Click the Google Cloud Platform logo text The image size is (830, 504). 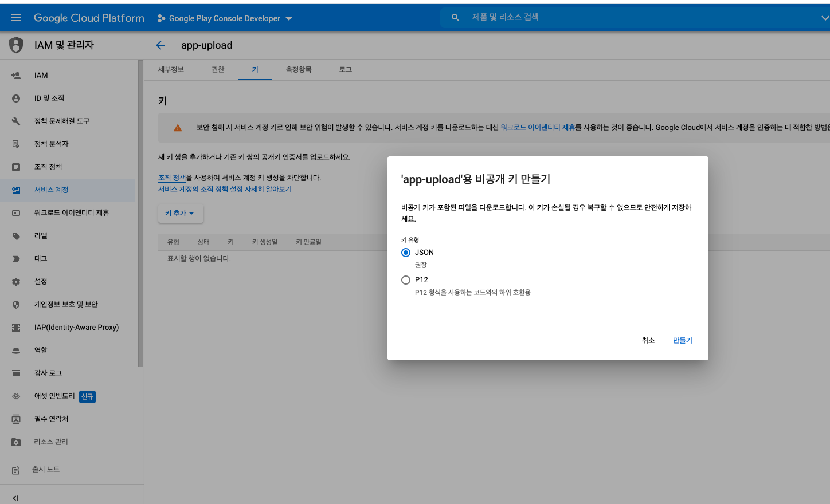pyautogui.click(x=89, y=18)
